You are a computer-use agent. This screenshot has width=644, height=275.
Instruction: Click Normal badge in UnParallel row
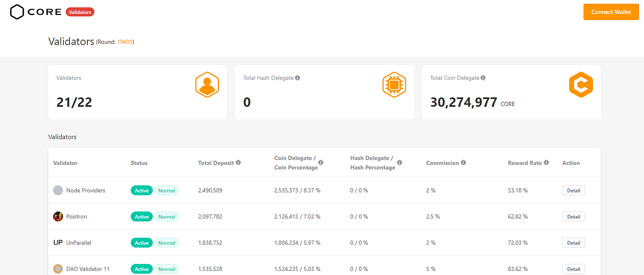point(167,243)
